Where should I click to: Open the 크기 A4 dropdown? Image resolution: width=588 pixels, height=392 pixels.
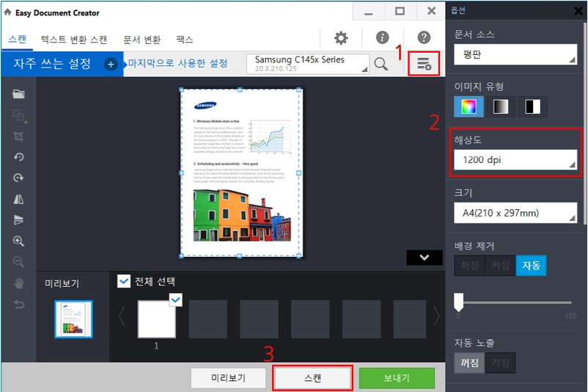(515, 213)
